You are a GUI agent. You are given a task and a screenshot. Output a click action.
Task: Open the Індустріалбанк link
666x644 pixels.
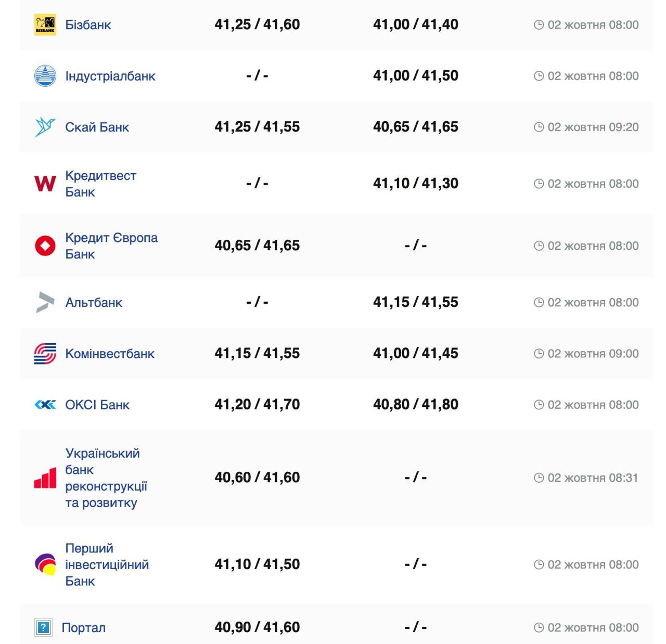[110, 76]
